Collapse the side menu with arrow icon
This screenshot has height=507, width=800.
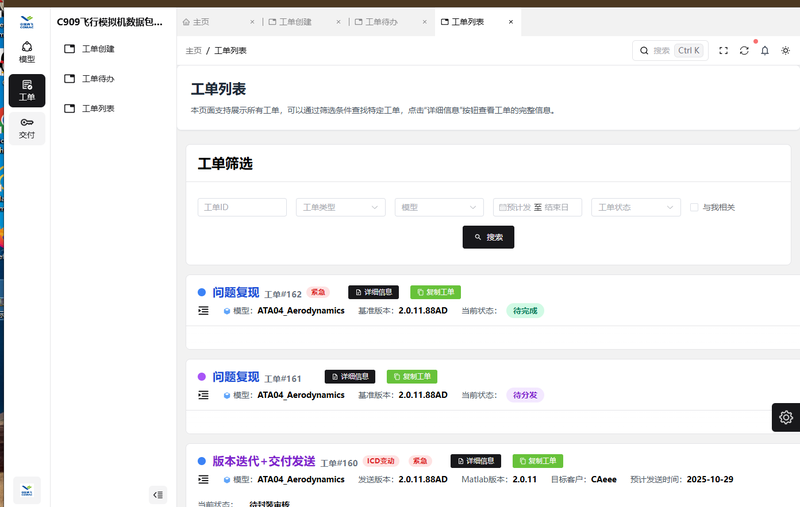158,494
